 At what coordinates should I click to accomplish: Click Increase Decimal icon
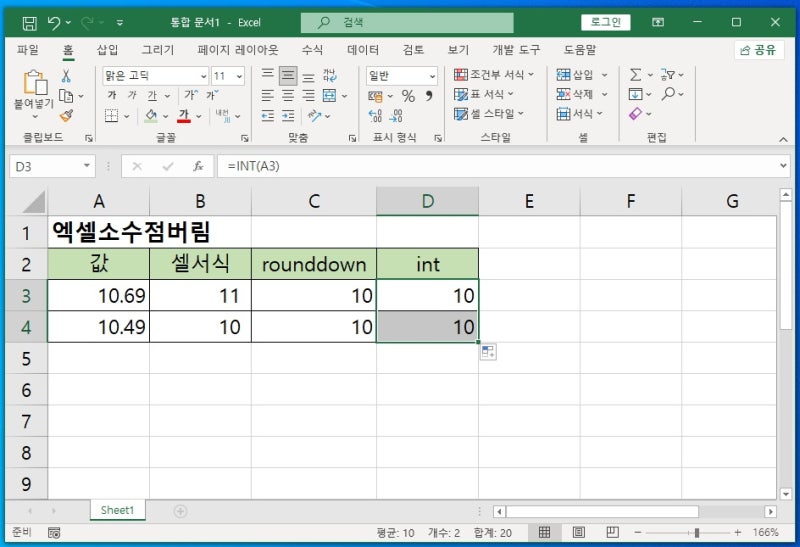pos(375,116)
